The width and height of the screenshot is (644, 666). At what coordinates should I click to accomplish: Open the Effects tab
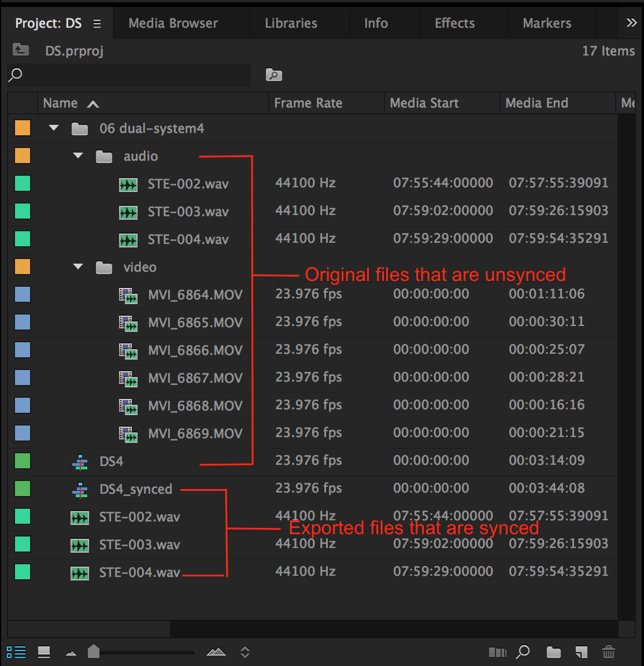[x=454, y=23]
